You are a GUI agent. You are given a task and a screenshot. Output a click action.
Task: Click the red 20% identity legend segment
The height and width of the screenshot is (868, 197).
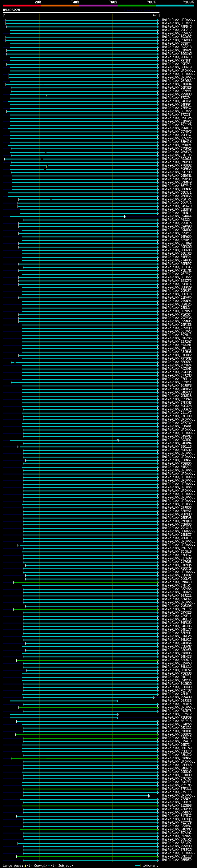click(22, 6)
